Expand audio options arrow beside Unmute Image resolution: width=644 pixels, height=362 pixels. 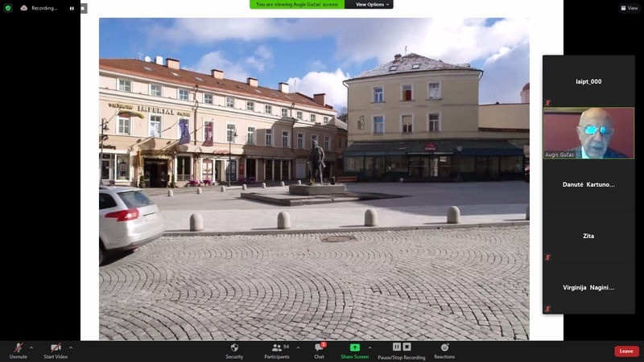[x=31, y=348]
